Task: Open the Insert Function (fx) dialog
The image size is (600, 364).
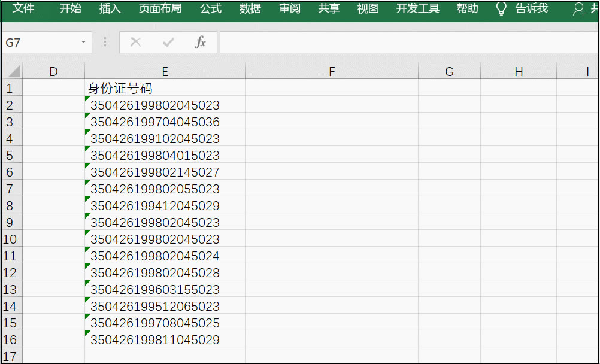Action: [201, 42]
